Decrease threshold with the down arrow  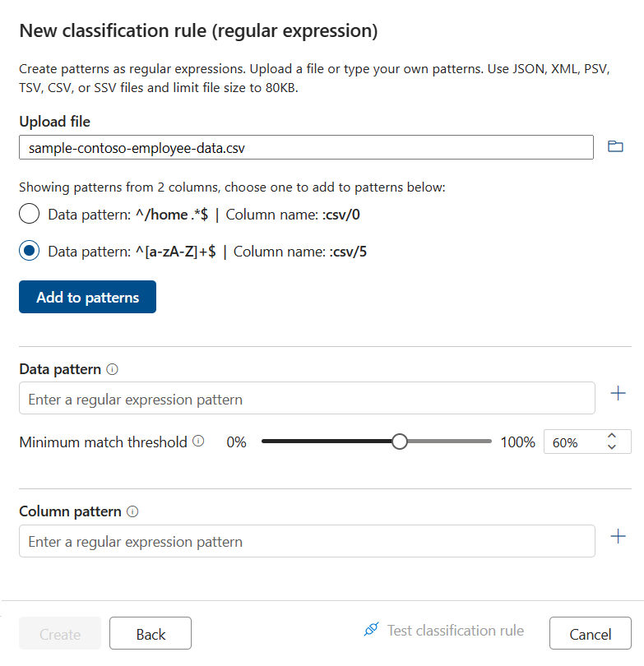612,446
